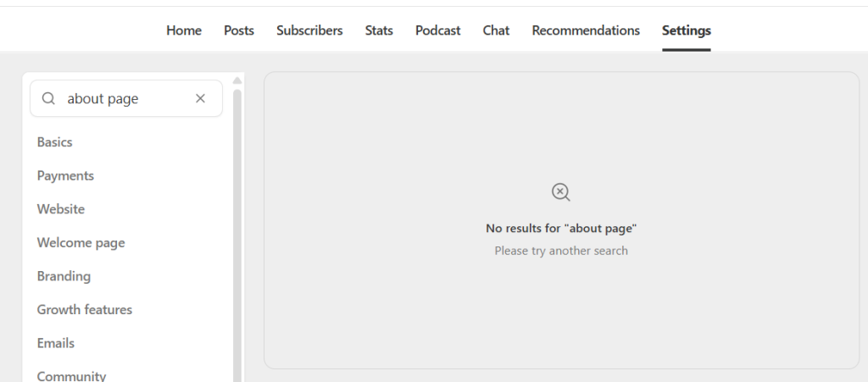Screen dimensions: 868x382
Task: Clear the settings search with X icon
Action: click(200, 98)
